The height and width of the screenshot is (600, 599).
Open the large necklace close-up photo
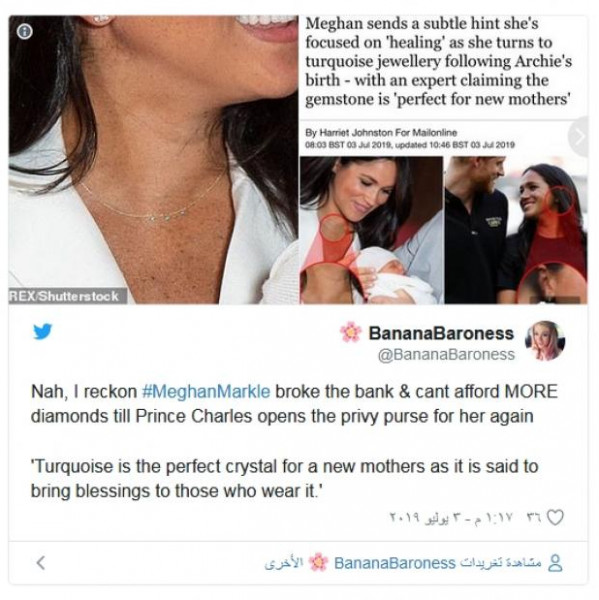pyautogui.click(x=153, y=160)
